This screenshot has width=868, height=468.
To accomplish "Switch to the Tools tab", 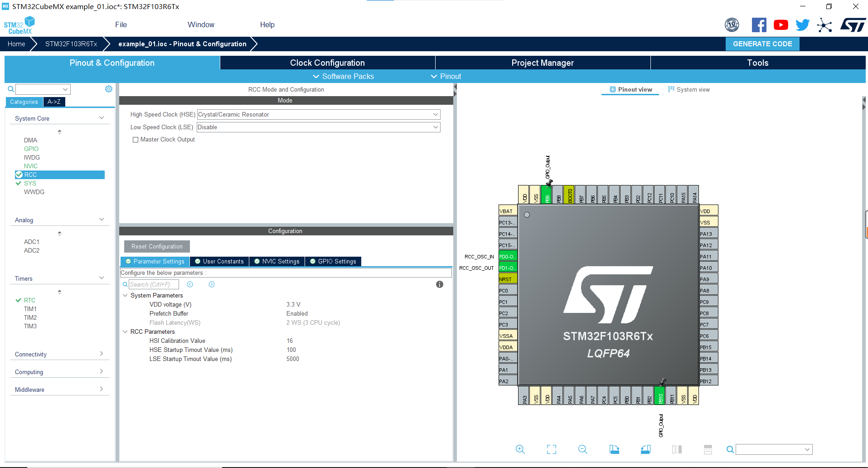I will click(x=758, y=63).
